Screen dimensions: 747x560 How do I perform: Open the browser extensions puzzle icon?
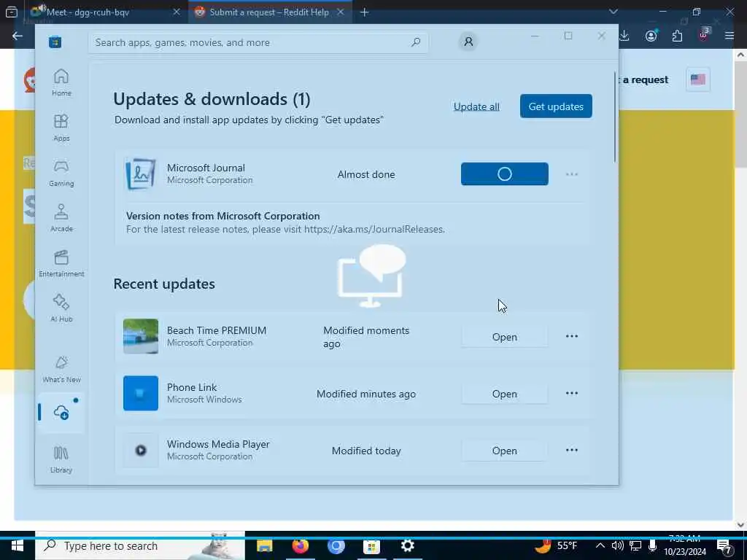click(677, 36)
